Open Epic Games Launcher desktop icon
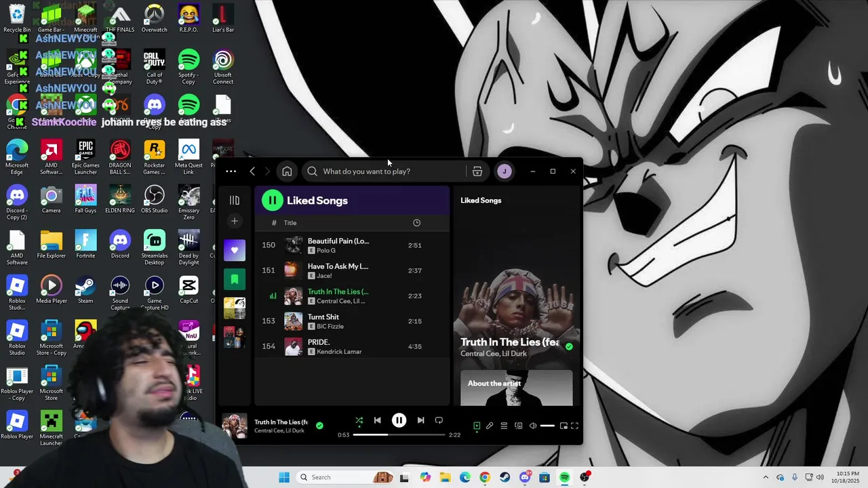868x488 pixels. click(85, 157)
